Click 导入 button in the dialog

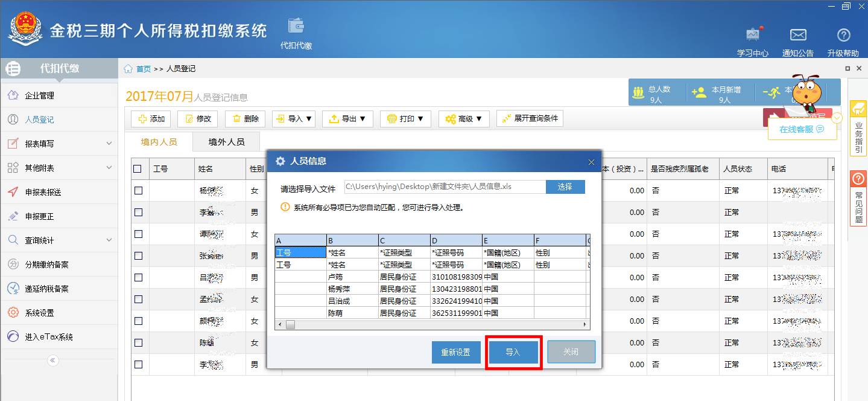(513, 352)
